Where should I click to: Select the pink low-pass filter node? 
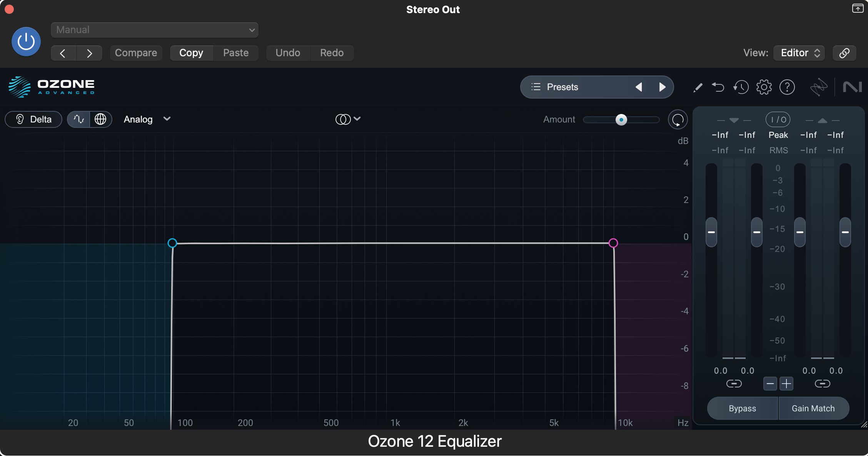(613, 243)
